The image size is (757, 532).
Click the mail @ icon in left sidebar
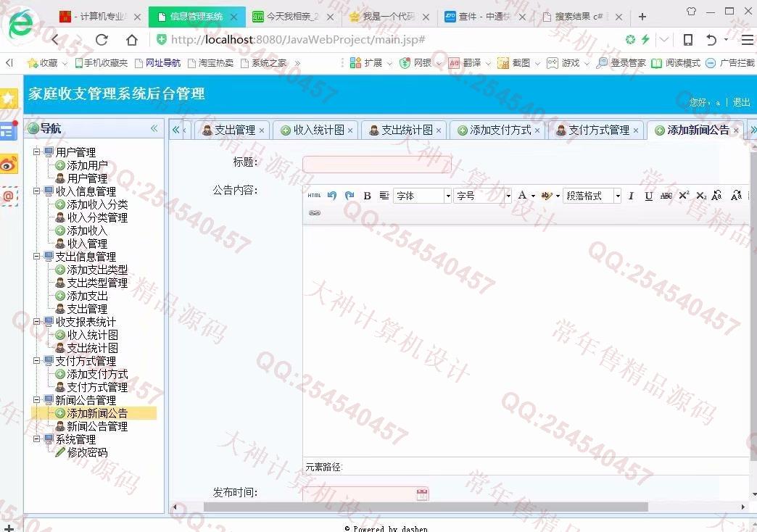pos(9,196)
